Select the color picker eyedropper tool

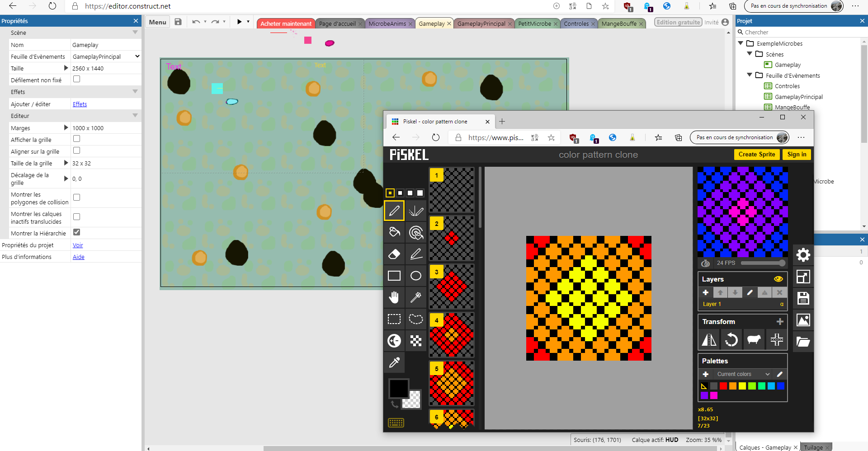pos(394,362)
